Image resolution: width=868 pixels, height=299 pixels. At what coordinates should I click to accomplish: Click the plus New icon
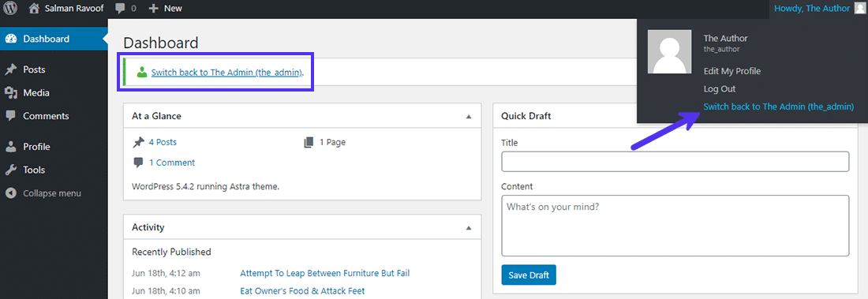(x=154, y=9)
